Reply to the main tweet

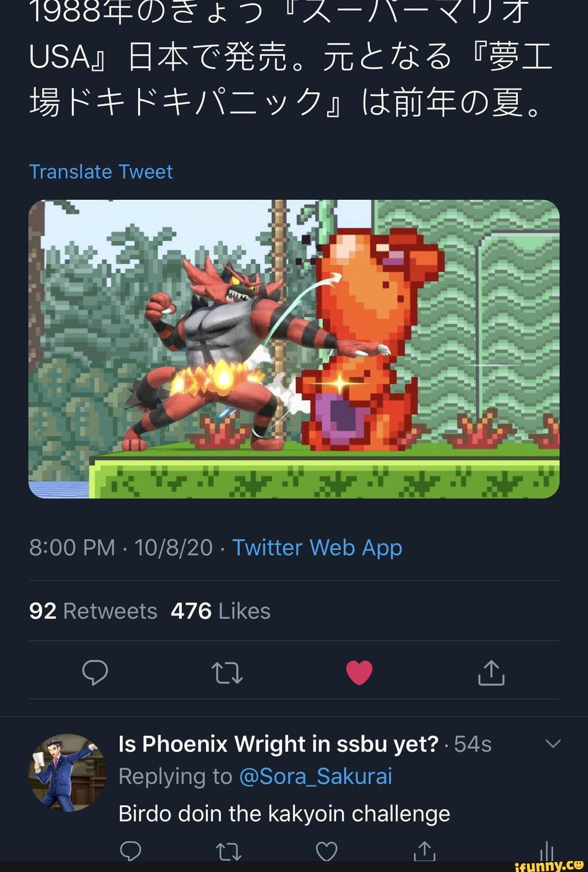click(95, 672)
